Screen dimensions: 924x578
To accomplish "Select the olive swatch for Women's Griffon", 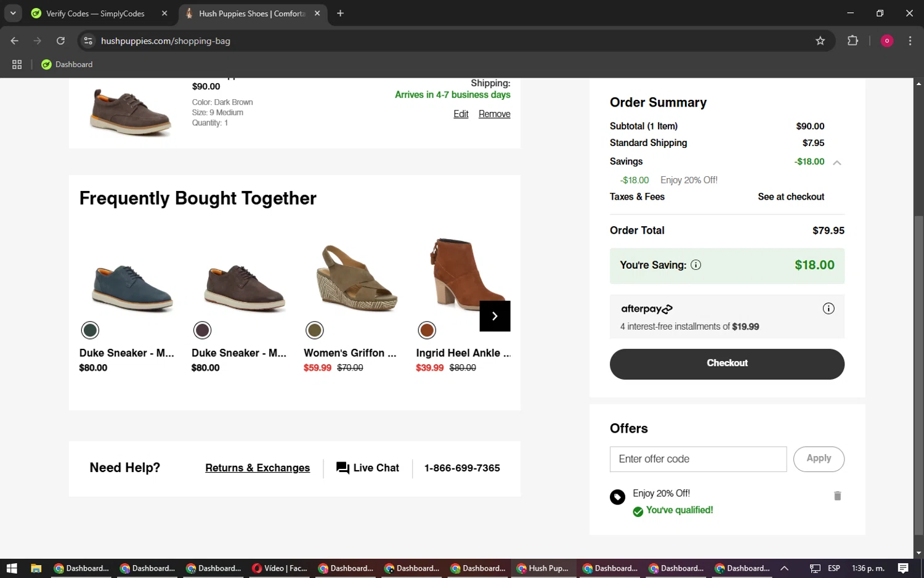I will pyautogui.click(x=315, y=330).
